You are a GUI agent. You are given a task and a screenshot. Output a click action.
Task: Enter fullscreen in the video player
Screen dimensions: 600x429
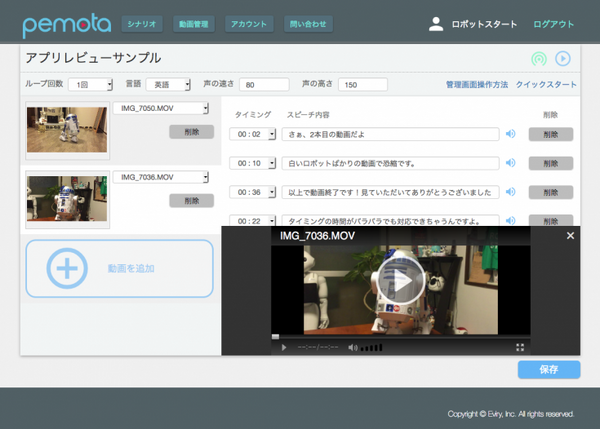coord(520,347)
